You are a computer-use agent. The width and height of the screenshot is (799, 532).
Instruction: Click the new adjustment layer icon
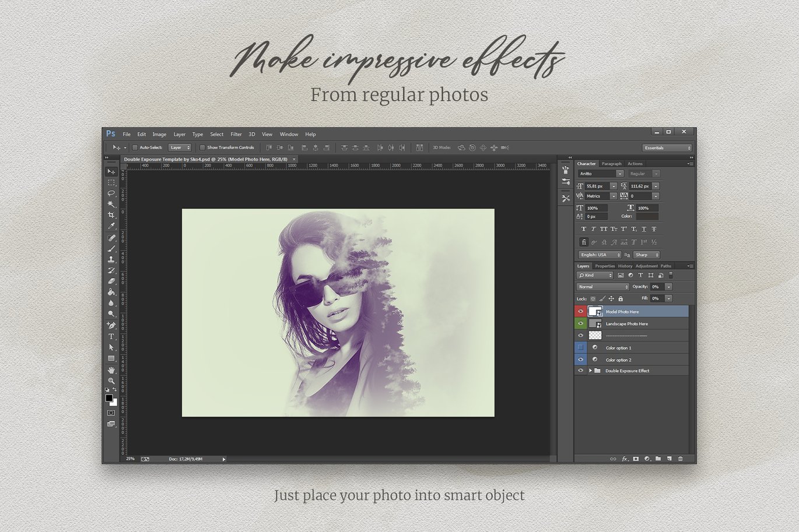click(x=647, y=459)
